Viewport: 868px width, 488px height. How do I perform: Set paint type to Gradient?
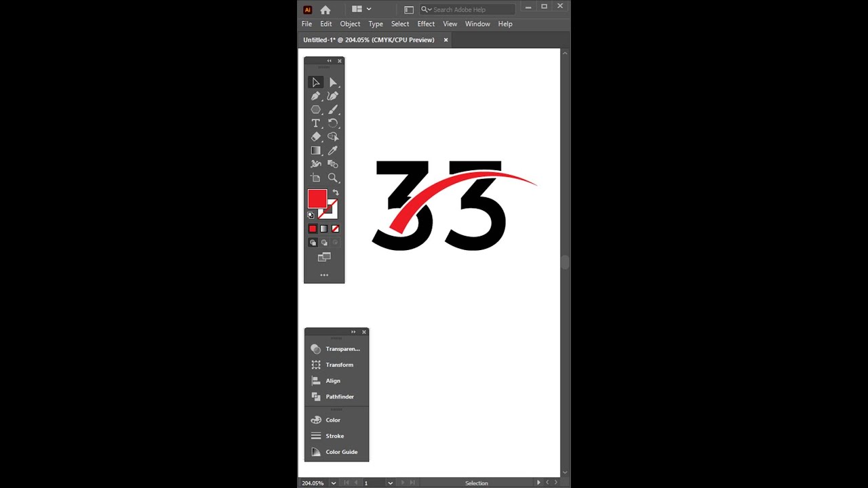324,229
